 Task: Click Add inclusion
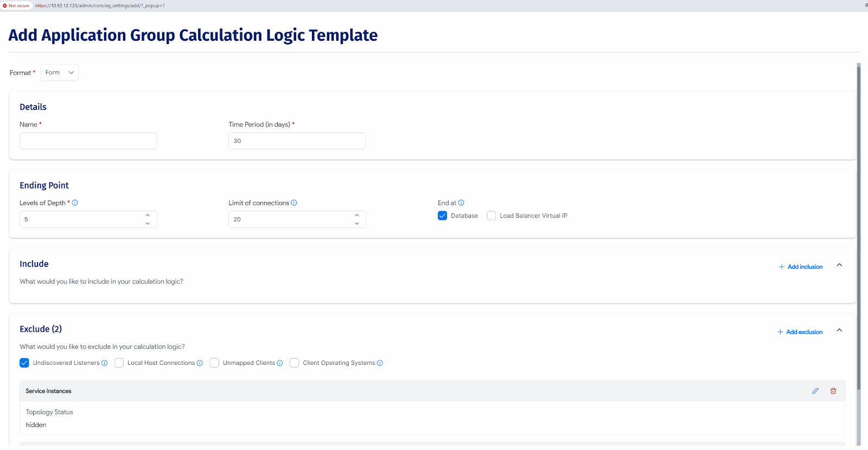click(801, 267)
